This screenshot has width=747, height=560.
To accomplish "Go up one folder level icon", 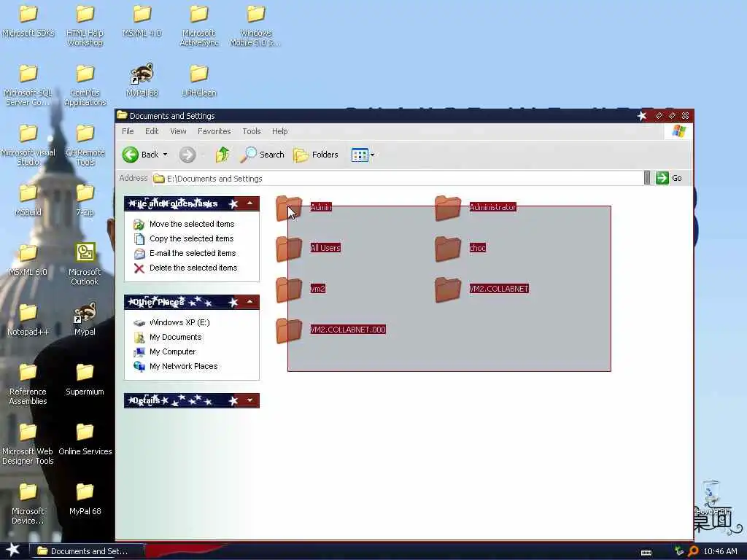I will click(222, 155).
